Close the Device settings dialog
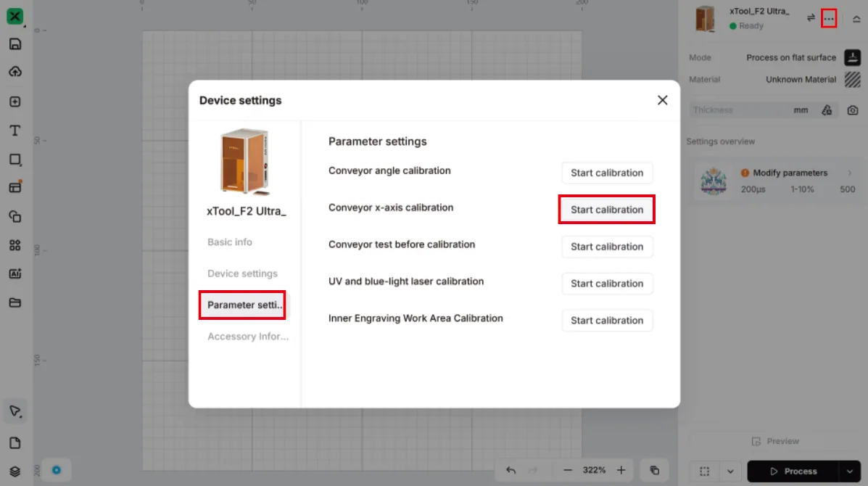 point(662,100)
